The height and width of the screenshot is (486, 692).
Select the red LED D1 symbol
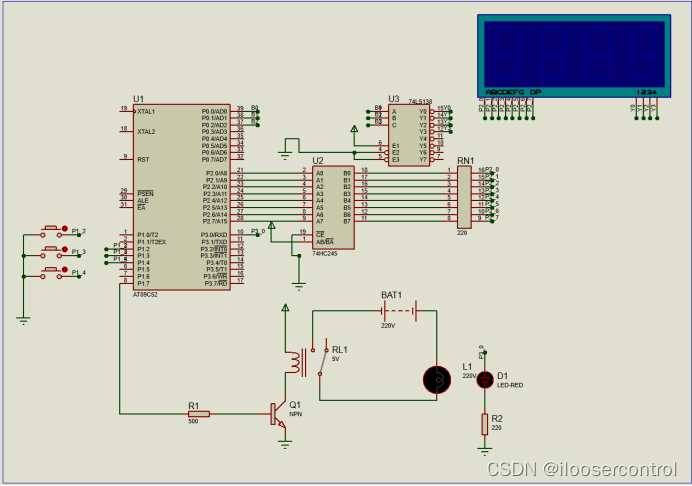pyautogui.click(x=485, y=380)
